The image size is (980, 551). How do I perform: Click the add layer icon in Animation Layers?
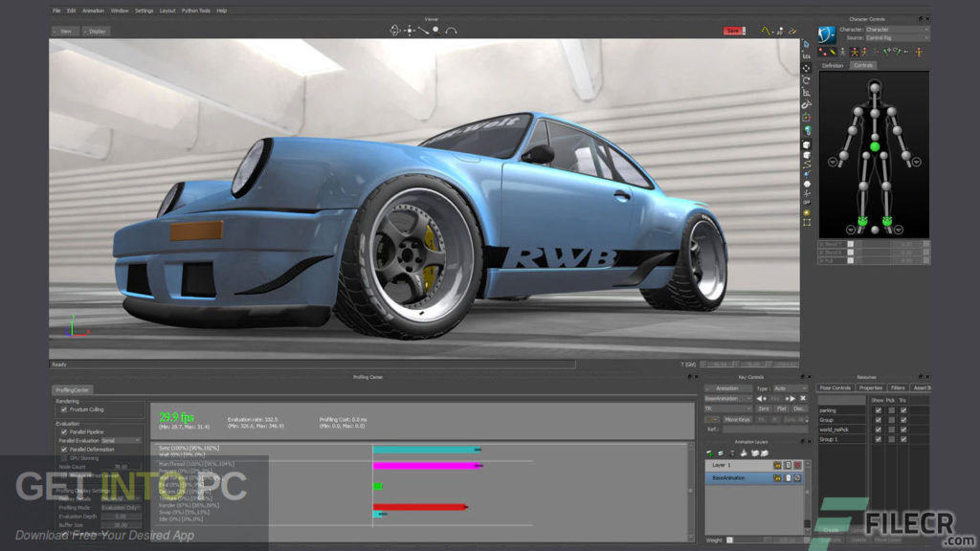coord(709,453)
